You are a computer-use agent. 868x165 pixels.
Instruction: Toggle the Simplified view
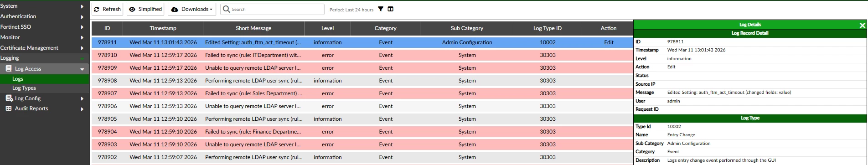(x=145, y=9)
